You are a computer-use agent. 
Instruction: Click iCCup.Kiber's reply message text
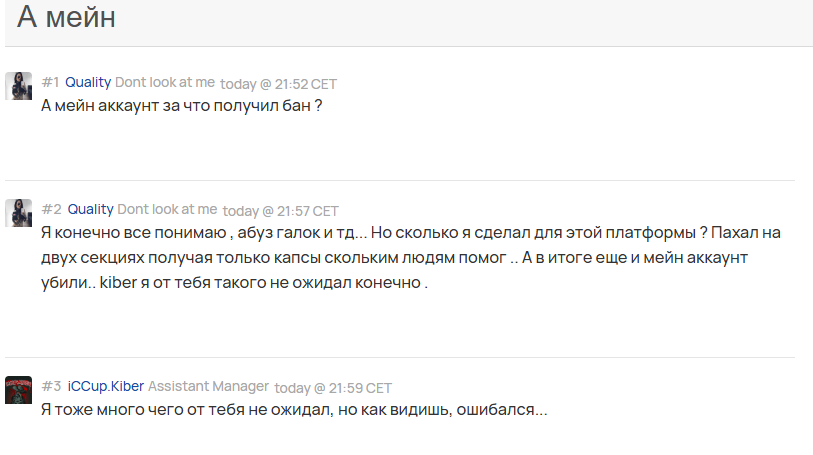pyautogui.click(x=294, y=410)
